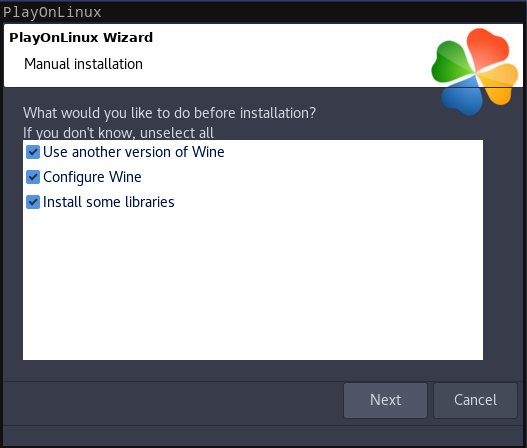Click the green petal of the logo
Image resolution: width=527 pixels, height=448 pixels.
coord(451,62)
